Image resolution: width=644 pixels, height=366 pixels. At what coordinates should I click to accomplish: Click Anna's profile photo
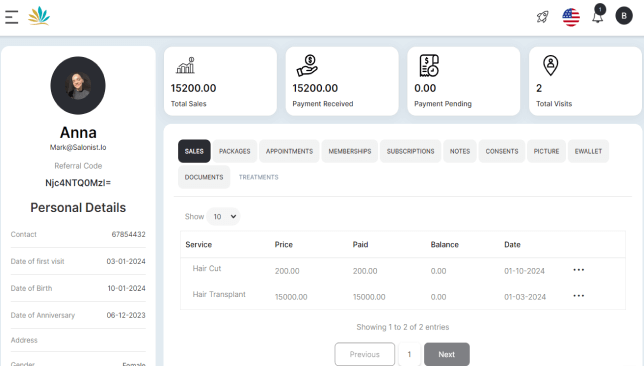[78, 85]
